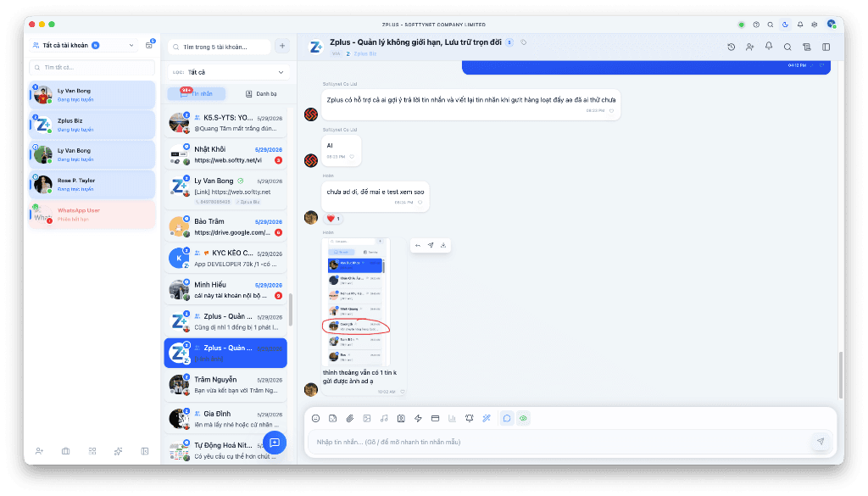Share a contact card from composer
868x496 pixels.
(x=401, y=419)
